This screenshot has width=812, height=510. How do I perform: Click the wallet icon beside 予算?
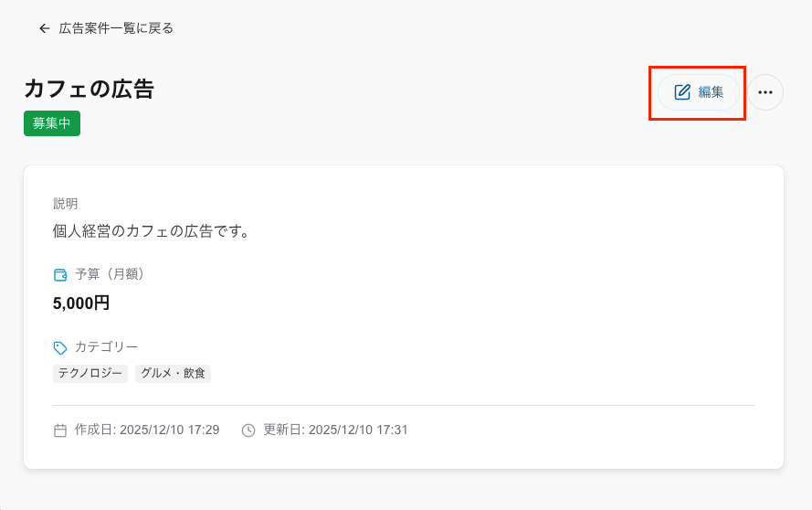coord(60,274)
